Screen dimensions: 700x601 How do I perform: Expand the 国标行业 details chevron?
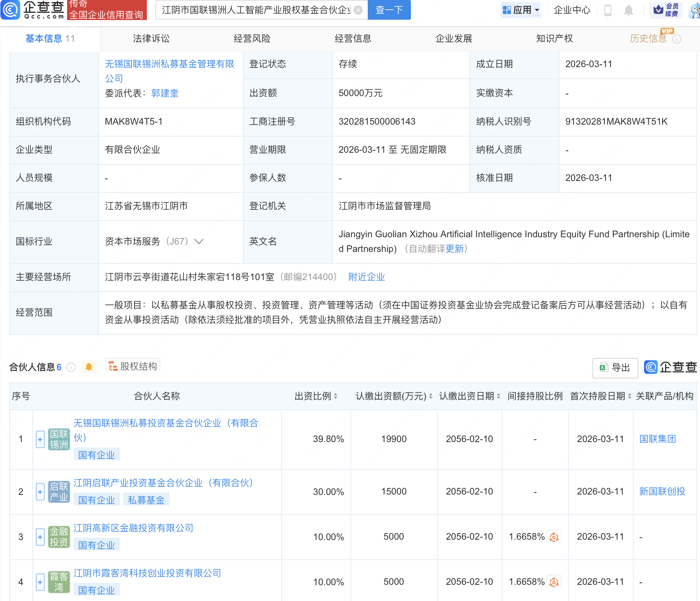199,241
